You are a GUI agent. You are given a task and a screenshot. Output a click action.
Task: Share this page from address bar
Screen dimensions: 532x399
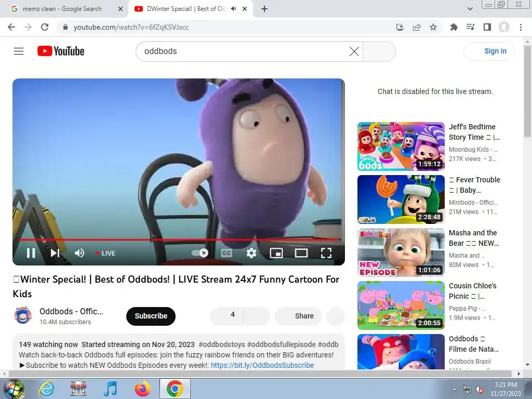pos(417,27)
